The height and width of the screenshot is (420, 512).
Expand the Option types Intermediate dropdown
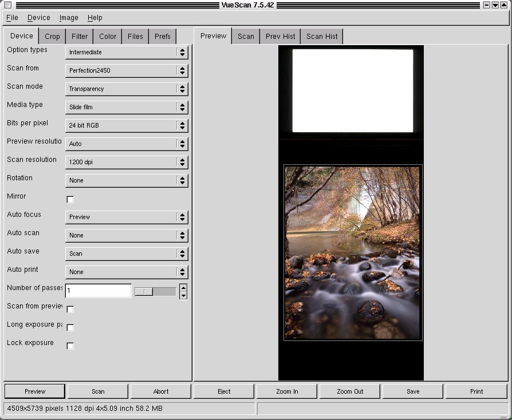coord(126,52)
